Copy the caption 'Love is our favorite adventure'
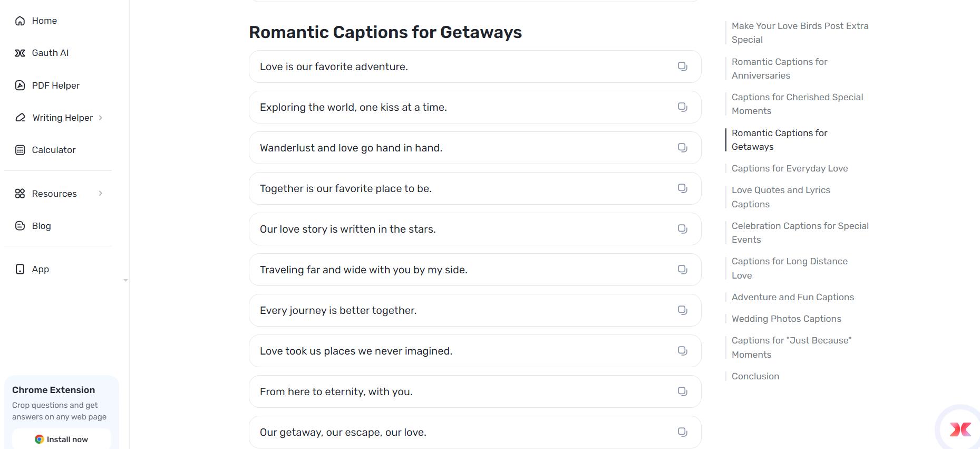 click(x=683, y=66)
